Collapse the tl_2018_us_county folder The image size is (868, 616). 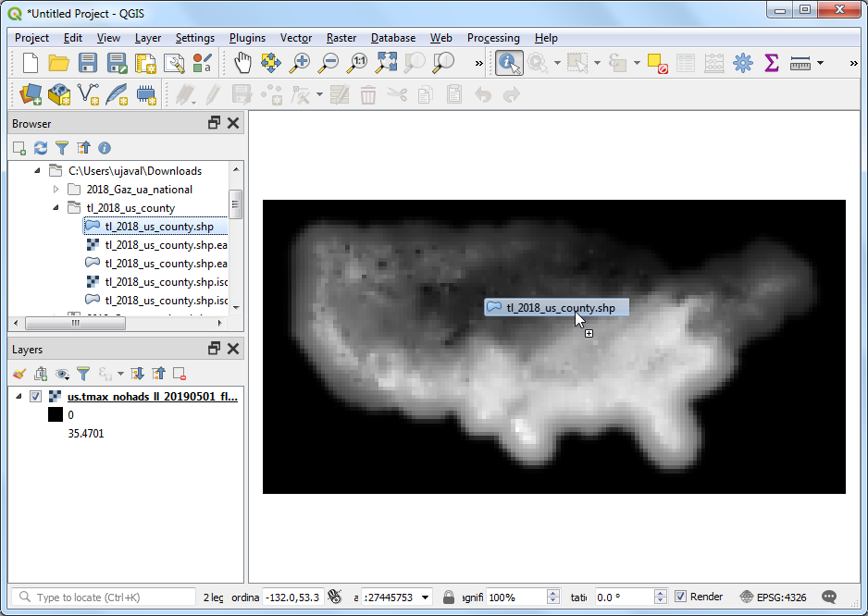[56, 208]
